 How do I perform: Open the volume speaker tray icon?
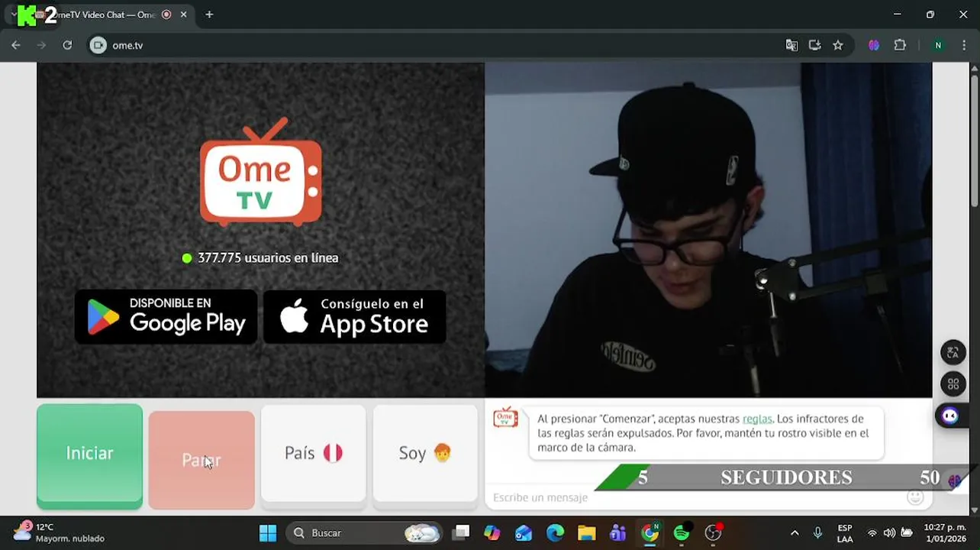click(889, 532)
